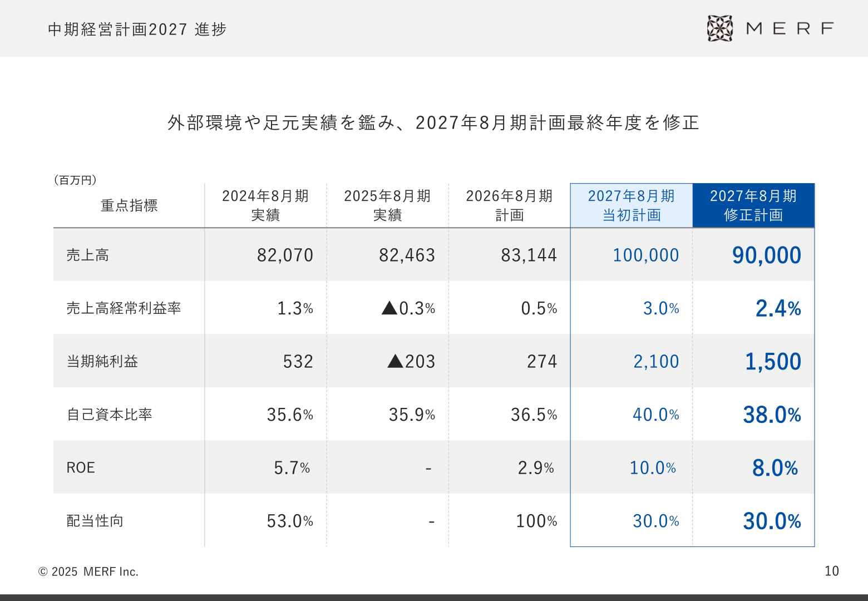Click the 2026年8月期 計画 column header
This screenshot has width=868, height=601.
(x=509, y=205)
